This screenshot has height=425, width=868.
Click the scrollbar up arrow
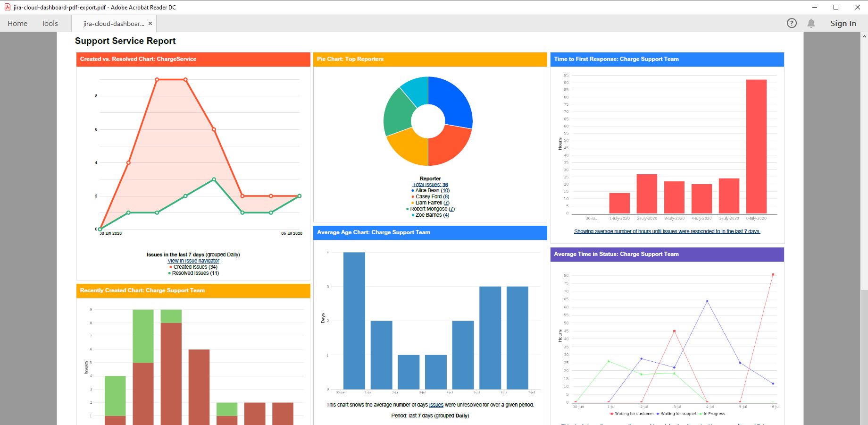864,36
